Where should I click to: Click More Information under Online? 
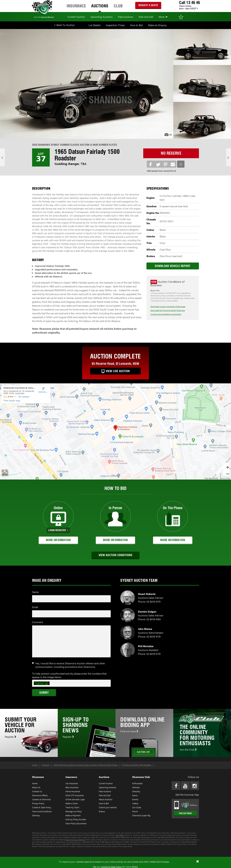click(58, 540)
